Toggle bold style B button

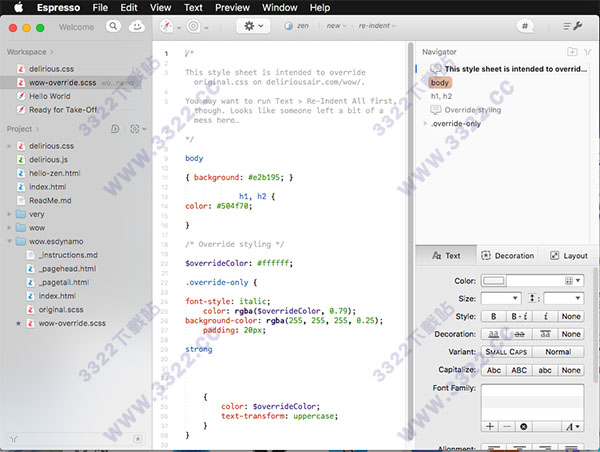(493, 316)
